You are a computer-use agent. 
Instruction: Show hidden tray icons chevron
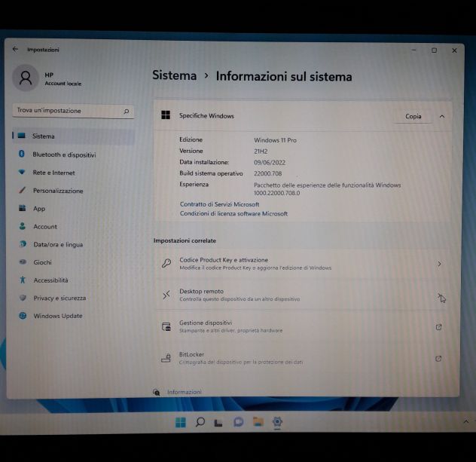coord(466,421)
